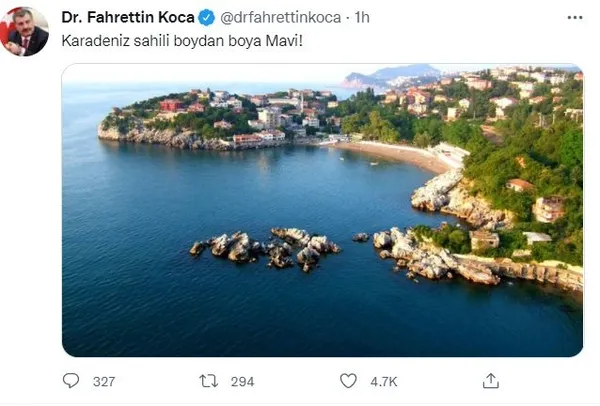The image size is (600, 406).
Task: Like the tweet with the heart icon
Action: pos(348,381)
